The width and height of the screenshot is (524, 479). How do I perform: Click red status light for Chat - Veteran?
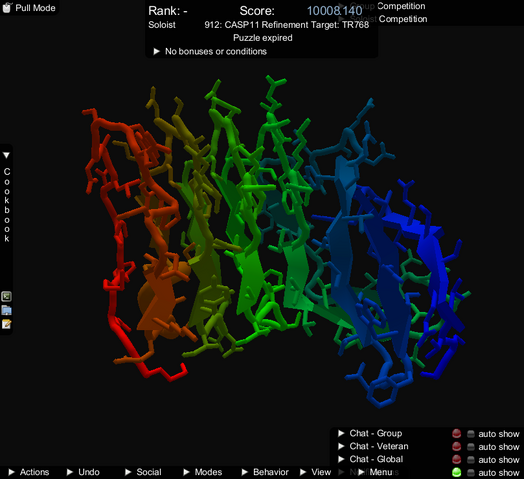pyautogui.click(x=456, y=447)
